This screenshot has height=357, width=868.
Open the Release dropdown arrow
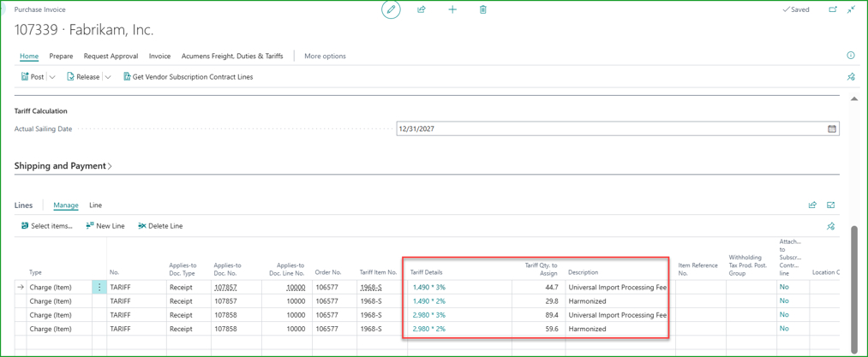[108, 77]
